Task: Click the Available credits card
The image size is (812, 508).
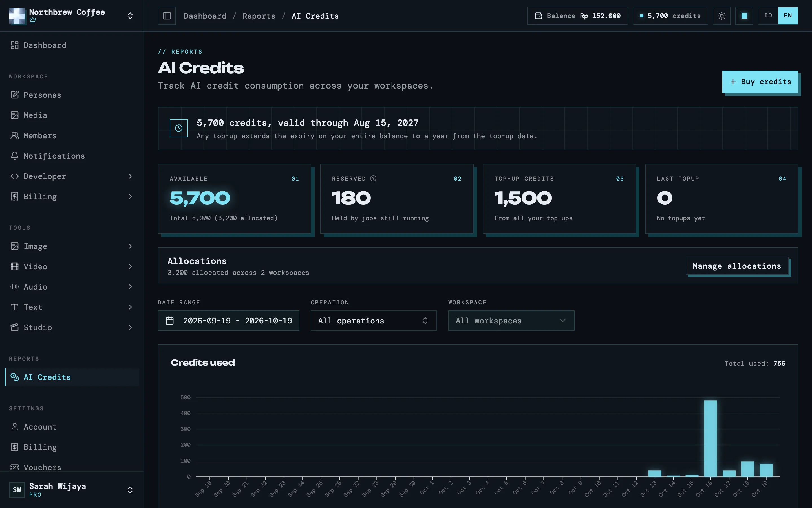Action: pos(235,199)
